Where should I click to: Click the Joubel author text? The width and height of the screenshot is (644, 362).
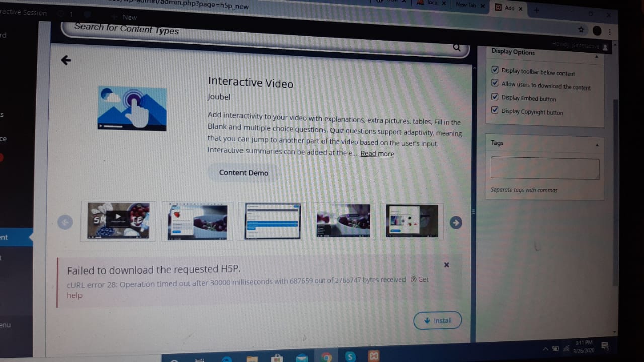(219, 97)
